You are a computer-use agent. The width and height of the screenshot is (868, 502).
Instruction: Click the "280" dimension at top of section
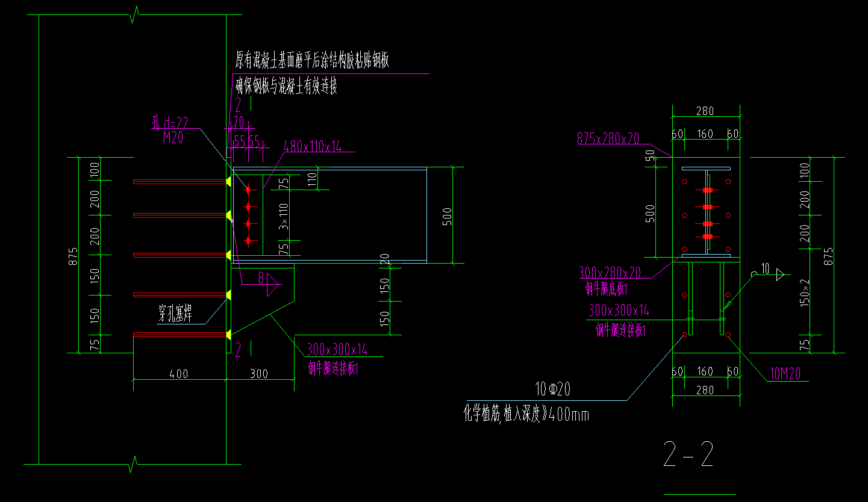coord(705,111)
